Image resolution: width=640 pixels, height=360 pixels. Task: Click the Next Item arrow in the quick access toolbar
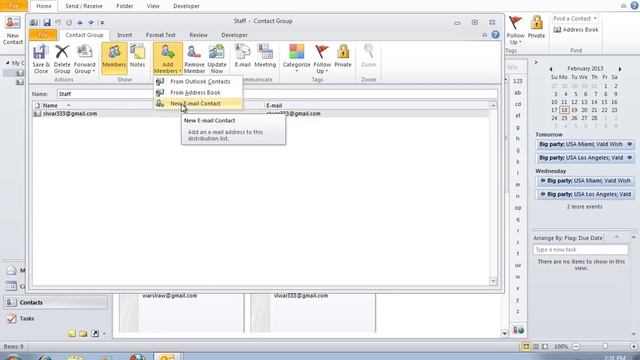91,22
